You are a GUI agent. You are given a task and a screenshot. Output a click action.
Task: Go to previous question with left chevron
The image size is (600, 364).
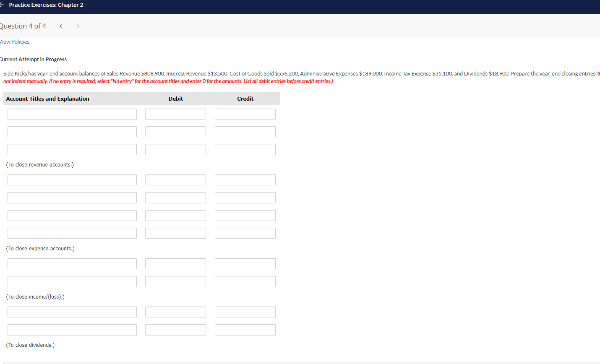pos(61,26)
